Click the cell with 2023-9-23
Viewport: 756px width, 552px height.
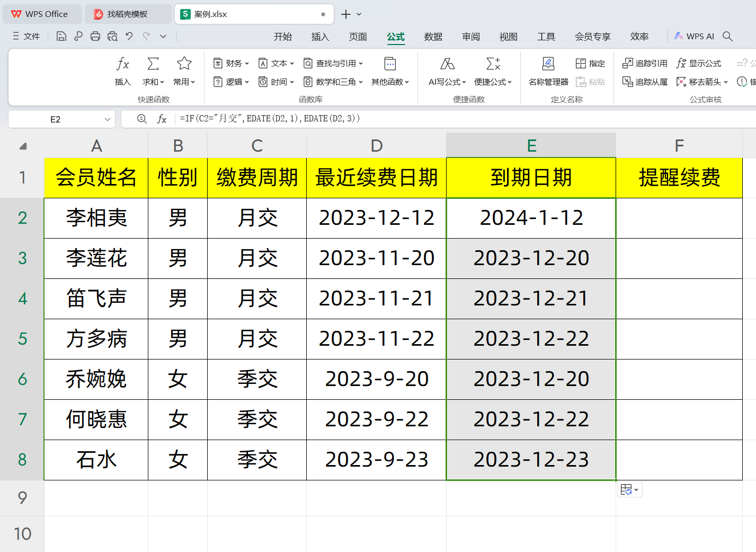(x=377, y=460)
